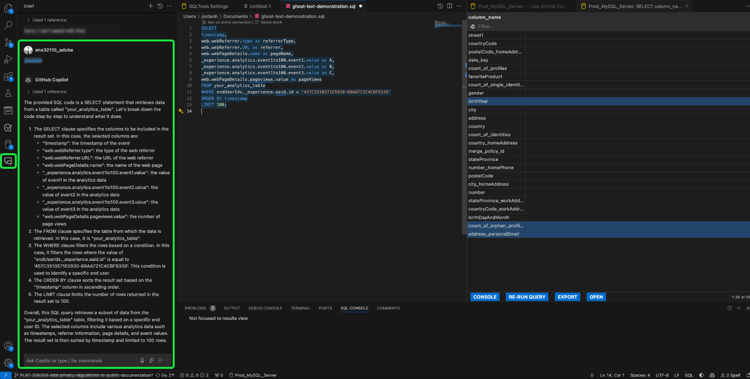Open the Search view in activity bar

pos(8,25)
